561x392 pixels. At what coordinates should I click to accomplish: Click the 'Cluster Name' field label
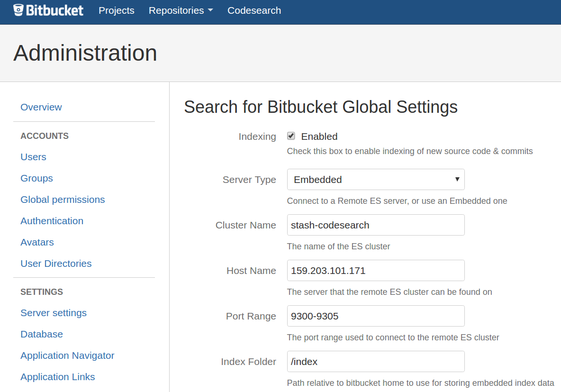(246, 225)
